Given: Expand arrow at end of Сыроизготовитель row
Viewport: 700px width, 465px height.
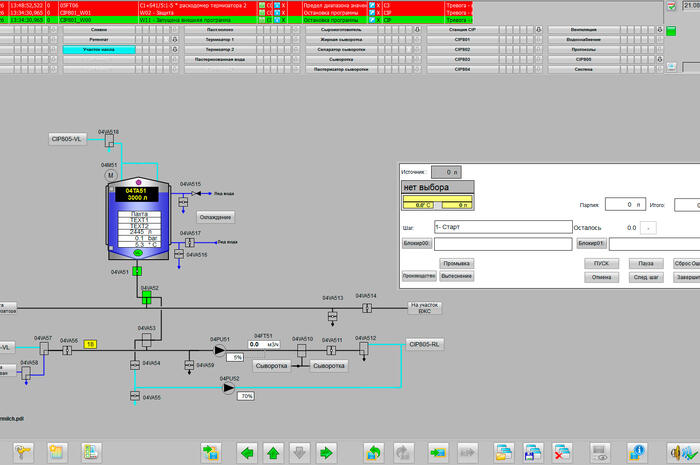Looking at the screenshot, I should pyautogui.click(x=417, y=29).
